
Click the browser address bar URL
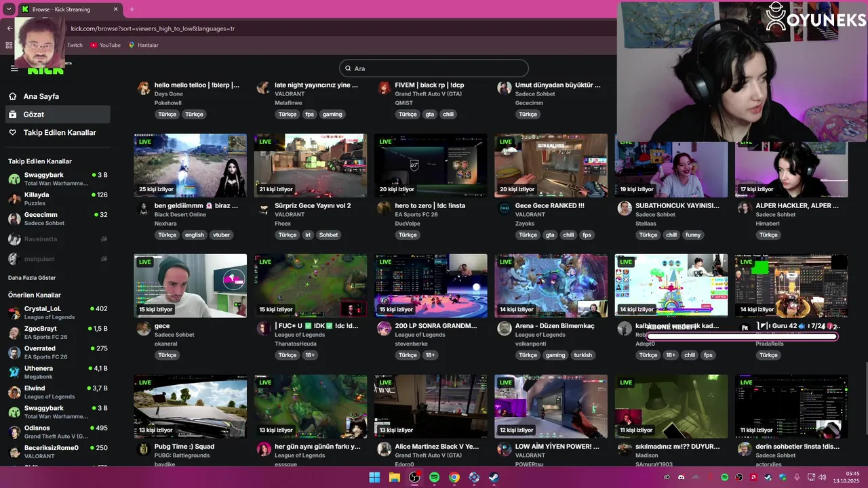tap(153, 28)
